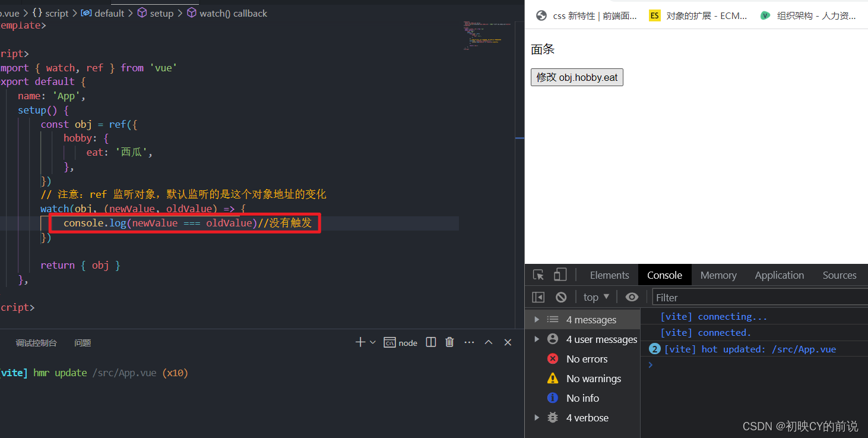Click the setup() { code line
Viewport: 868px width, 438px height.
click(43, 110)
